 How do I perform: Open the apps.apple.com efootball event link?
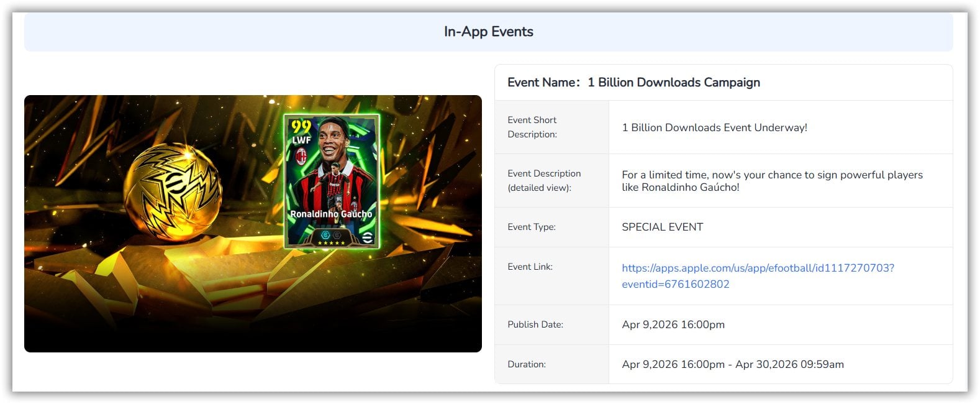(758, 276)
